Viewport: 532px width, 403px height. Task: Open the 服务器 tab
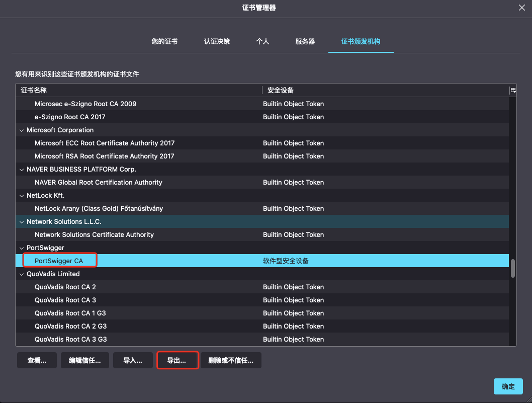coord(305,41)
